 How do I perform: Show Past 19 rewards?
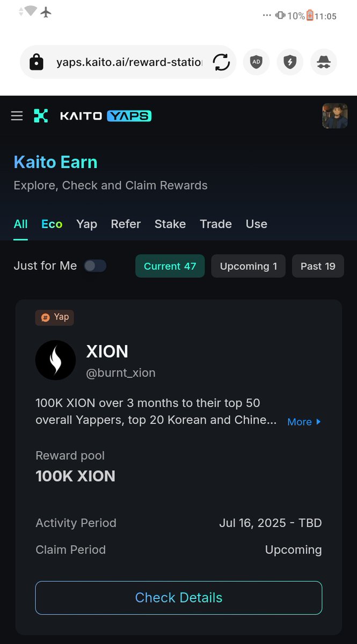tap(318, 266)
